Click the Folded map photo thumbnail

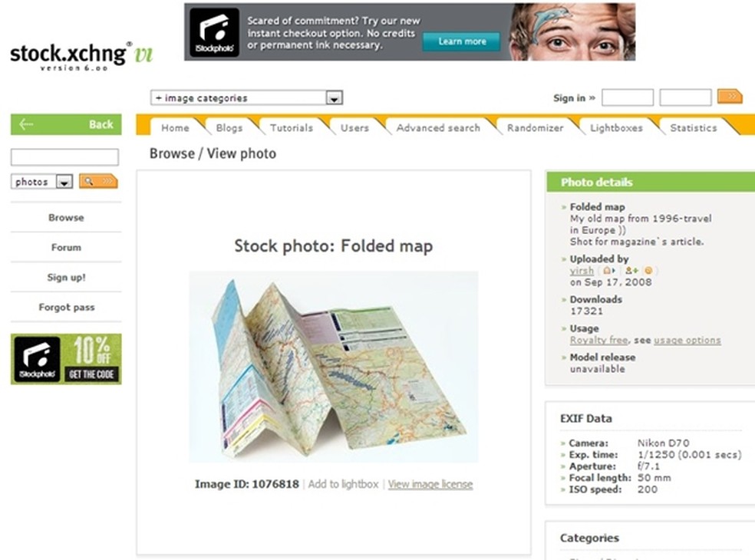(x=334, y=367)
